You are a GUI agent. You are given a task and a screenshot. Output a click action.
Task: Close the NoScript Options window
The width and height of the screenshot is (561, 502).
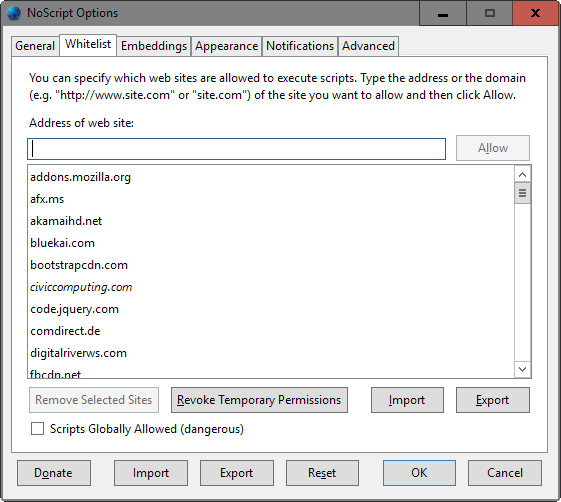(535, 13)
